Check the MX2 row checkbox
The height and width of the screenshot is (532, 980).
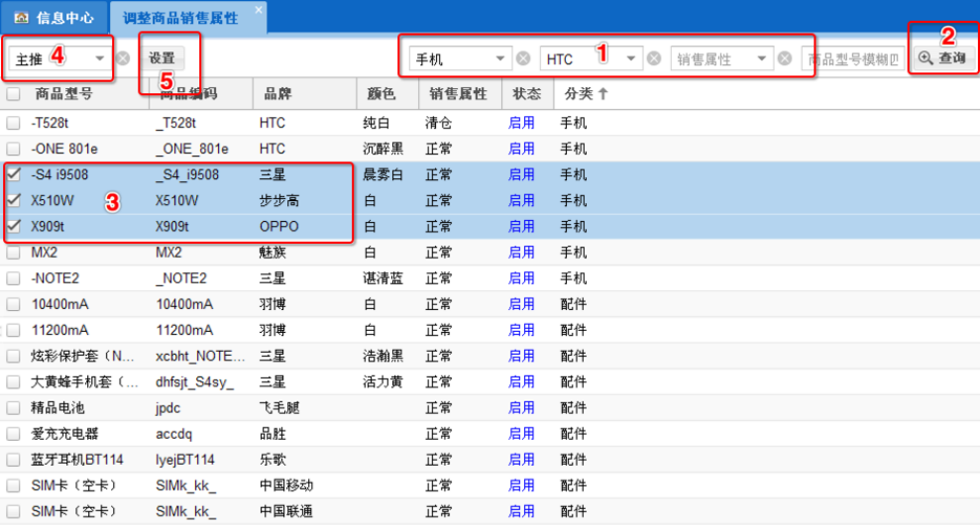[x=13, y=252]
